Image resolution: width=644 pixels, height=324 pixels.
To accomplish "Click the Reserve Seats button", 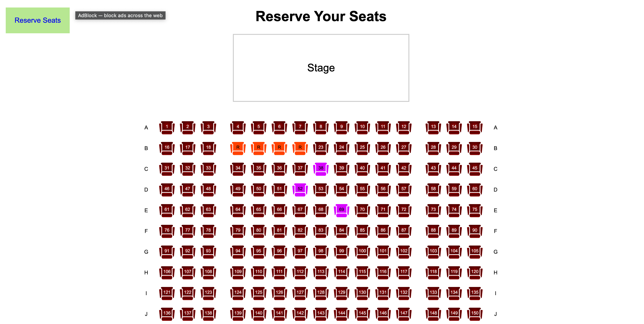I will pyautogui.click(x=38, y=20).
